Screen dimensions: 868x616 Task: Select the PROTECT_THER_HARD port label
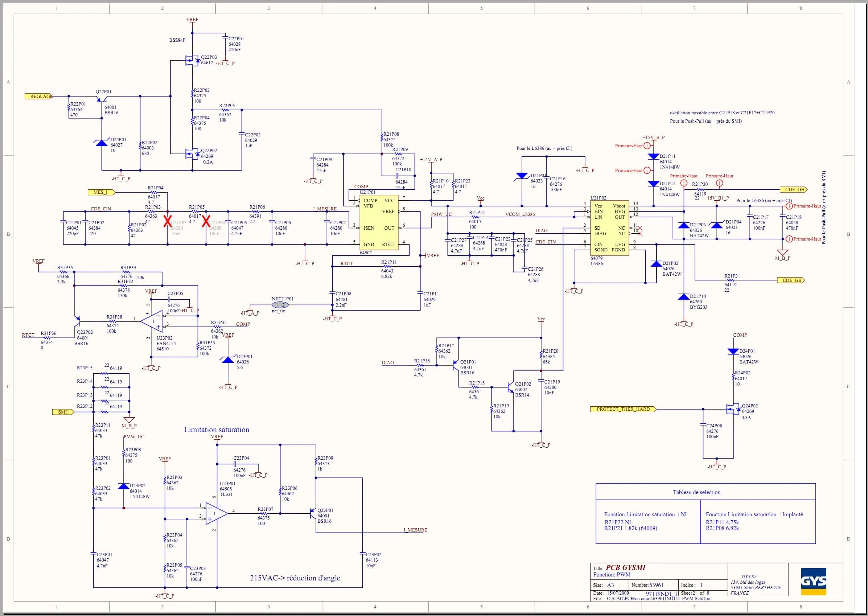[x=623, y=409]
